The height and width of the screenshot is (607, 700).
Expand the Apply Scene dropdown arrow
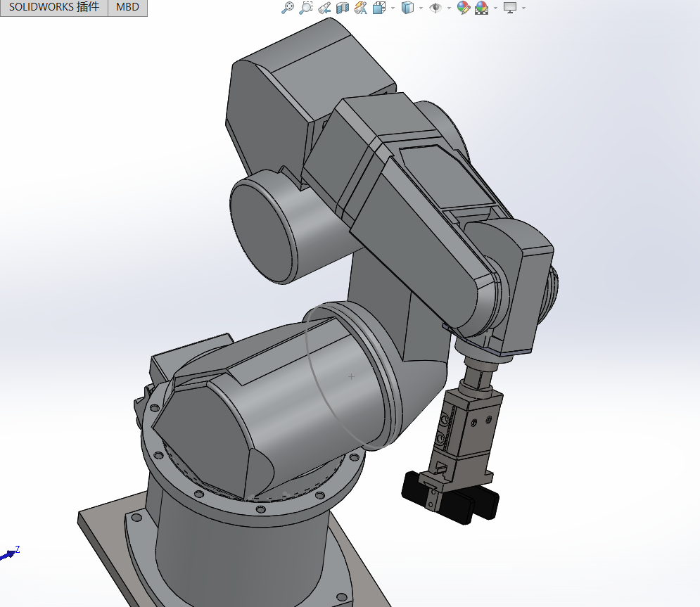495,8
